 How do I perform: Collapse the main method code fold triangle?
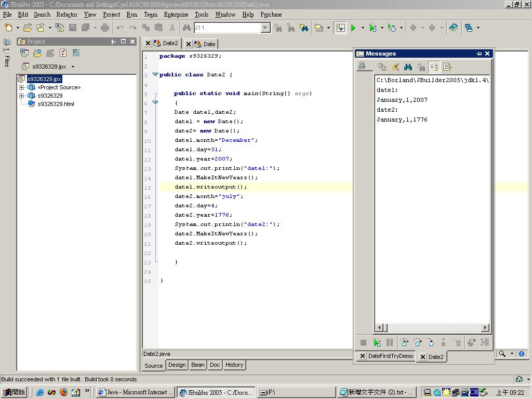tap(155, 102)
